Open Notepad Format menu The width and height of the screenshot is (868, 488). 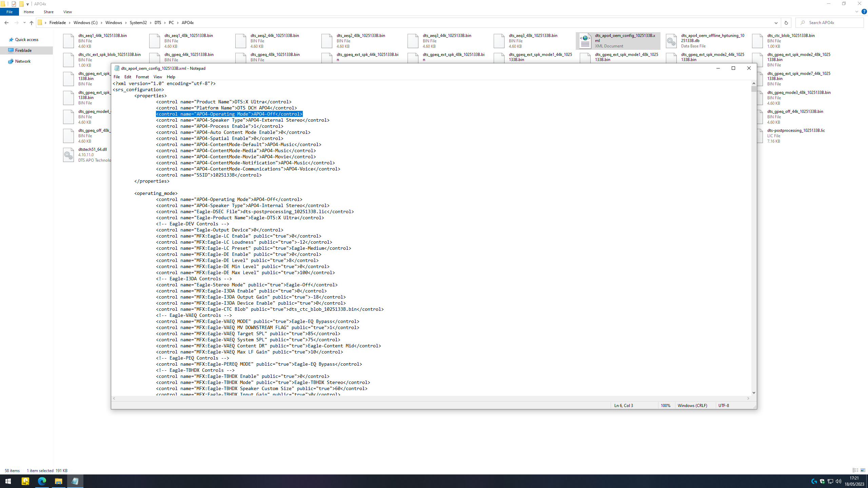pos(142,77)
